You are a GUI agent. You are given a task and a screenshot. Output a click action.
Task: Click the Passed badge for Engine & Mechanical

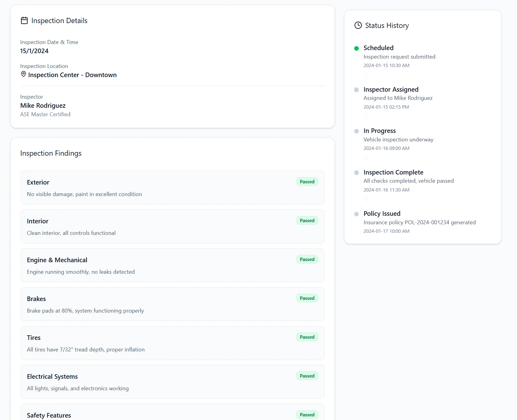click(307, 259)
